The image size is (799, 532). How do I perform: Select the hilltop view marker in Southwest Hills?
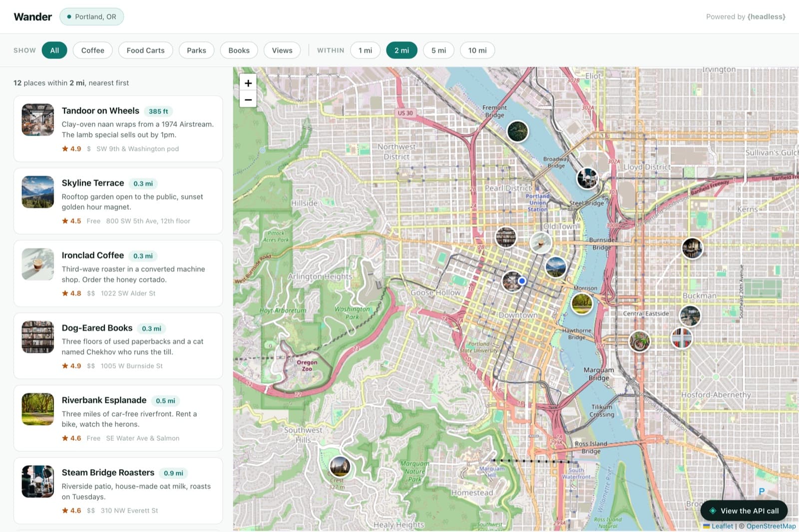click(x=340, y=467)
